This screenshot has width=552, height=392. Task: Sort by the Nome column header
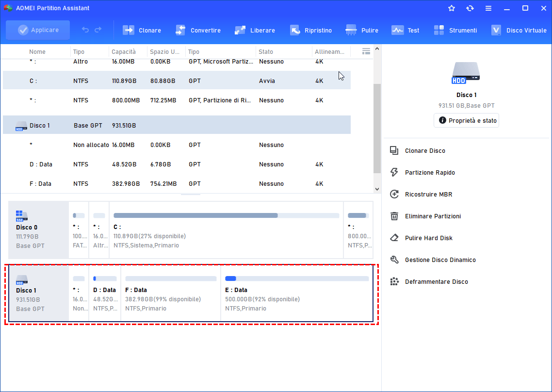(37, 52)
